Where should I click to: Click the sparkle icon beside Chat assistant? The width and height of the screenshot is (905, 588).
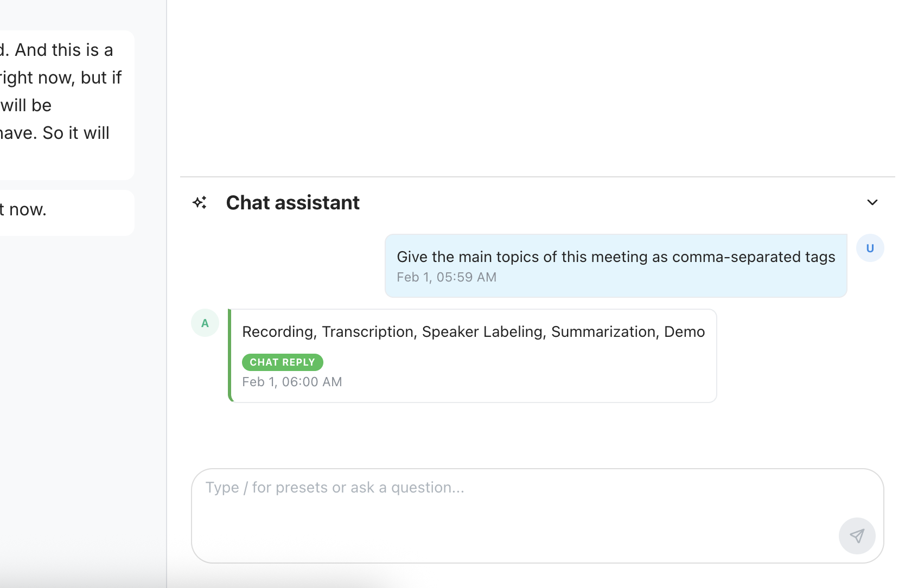point(200,202)
